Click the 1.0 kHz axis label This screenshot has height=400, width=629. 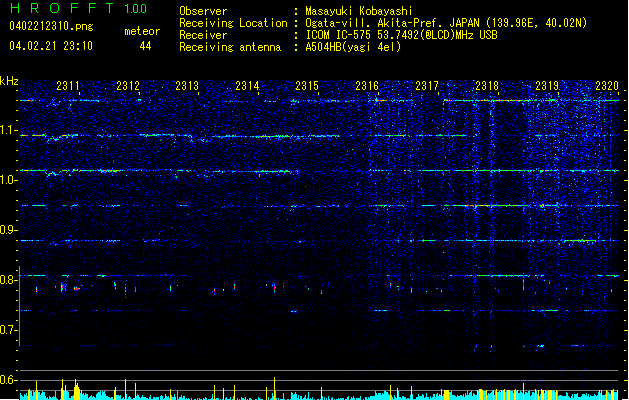click(x=8, y=181)
